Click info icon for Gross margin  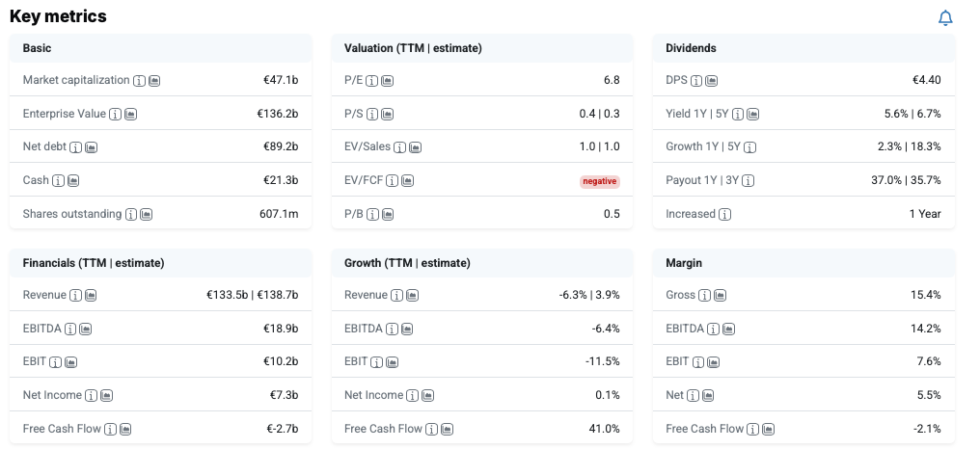coord(706,295)
